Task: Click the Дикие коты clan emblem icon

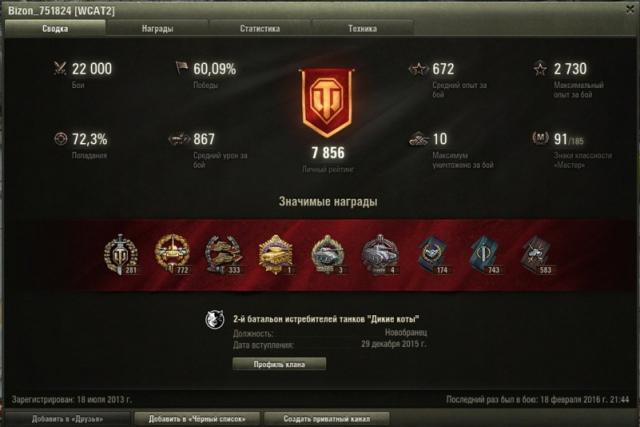Action: click(215, 320)
